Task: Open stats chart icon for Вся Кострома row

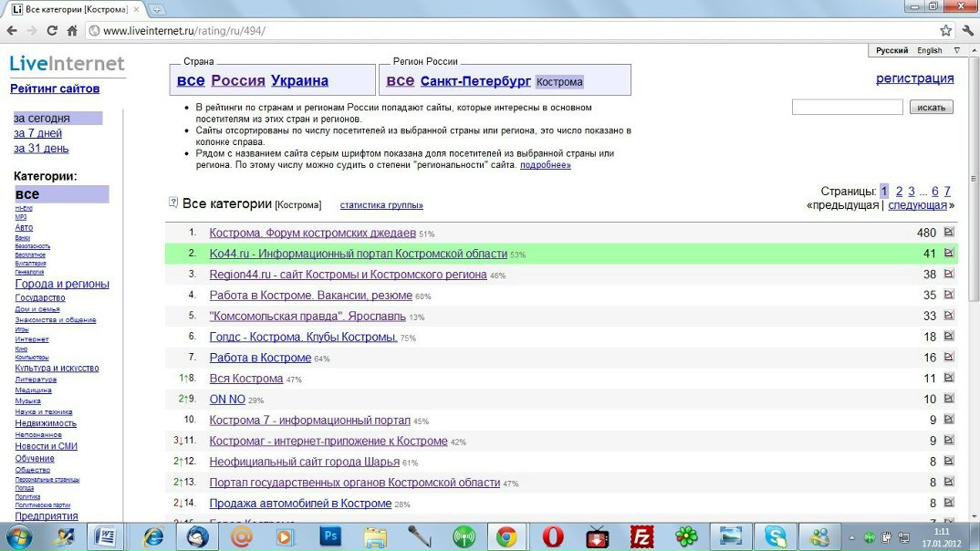Action: click(949, 378)
